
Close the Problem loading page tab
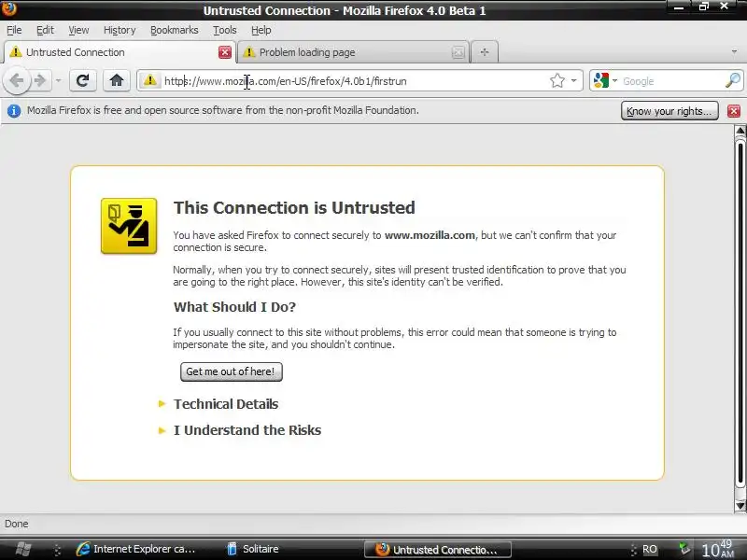point(458,52)
